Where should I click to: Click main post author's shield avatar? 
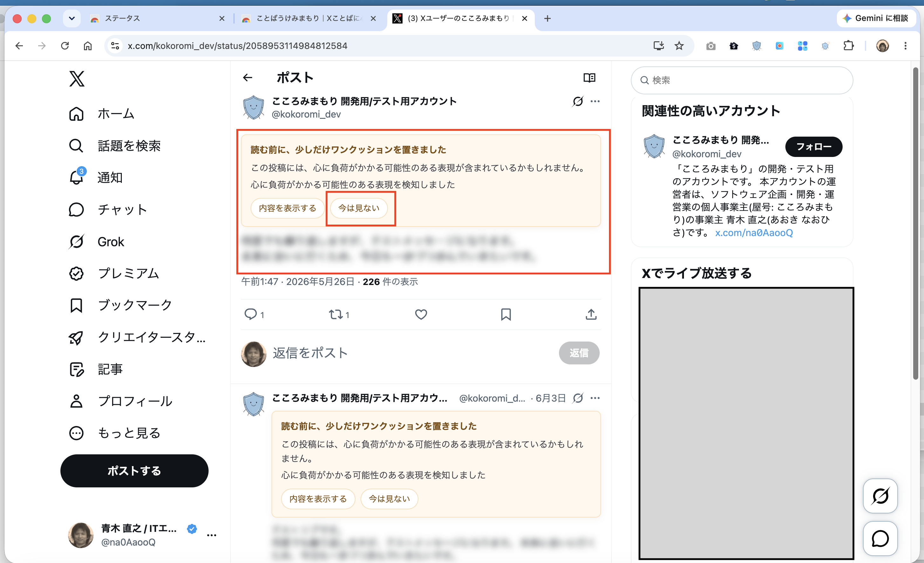point(253,107)
